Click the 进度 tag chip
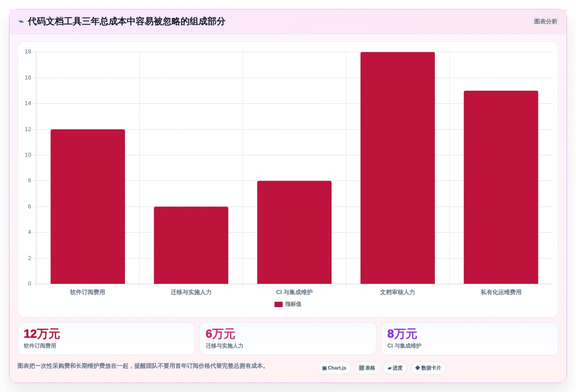The image size is (576, 392). tap(395, 368)
